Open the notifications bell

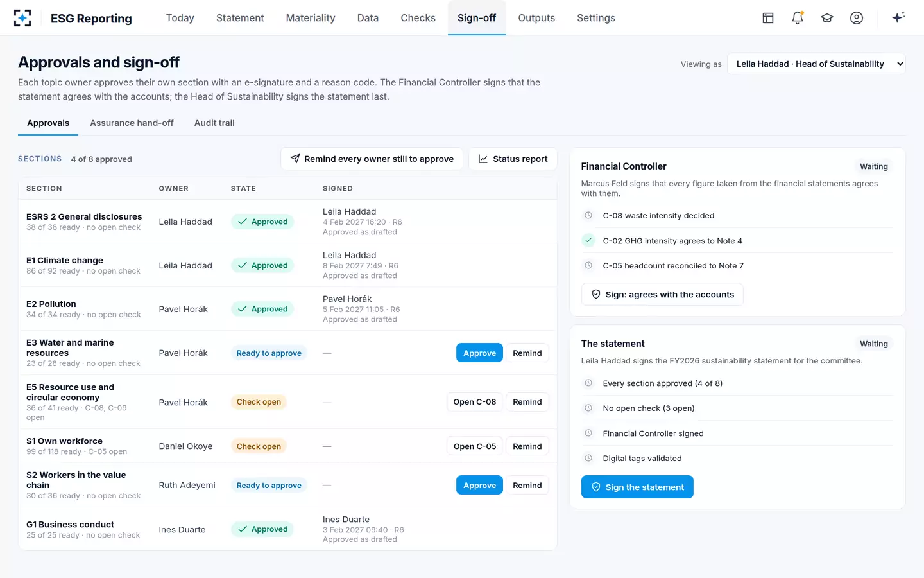coord(798,18)
